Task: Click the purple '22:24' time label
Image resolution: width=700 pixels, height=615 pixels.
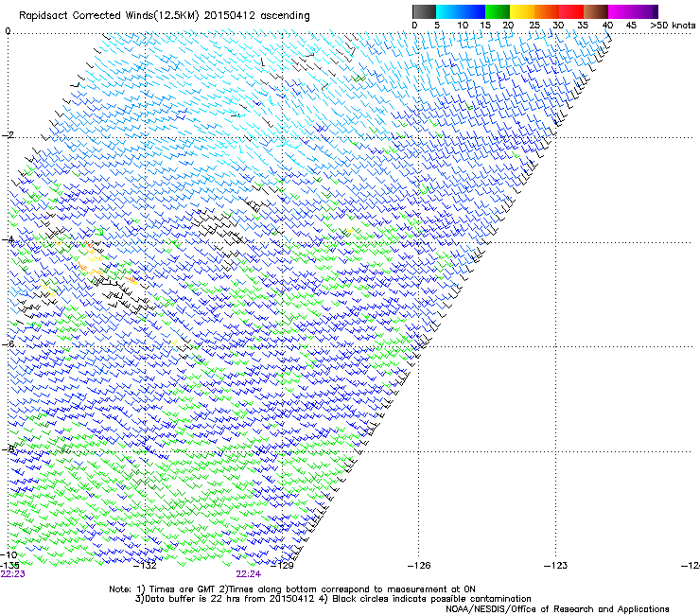Action: click(x=248, y=574)
